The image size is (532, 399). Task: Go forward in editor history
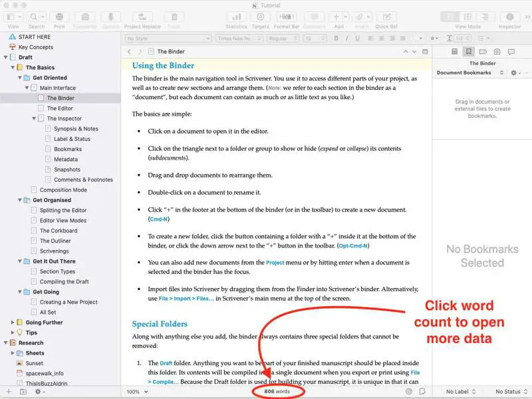(140, 52)
